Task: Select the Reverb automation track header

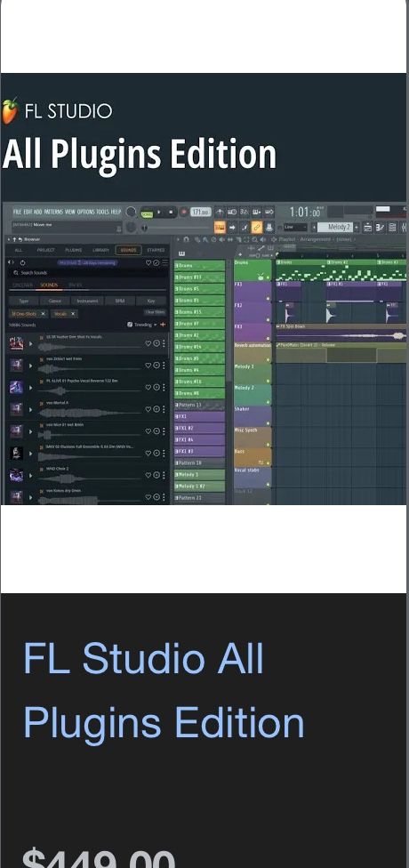Action: pyautogui.click(x=253, y=352)
